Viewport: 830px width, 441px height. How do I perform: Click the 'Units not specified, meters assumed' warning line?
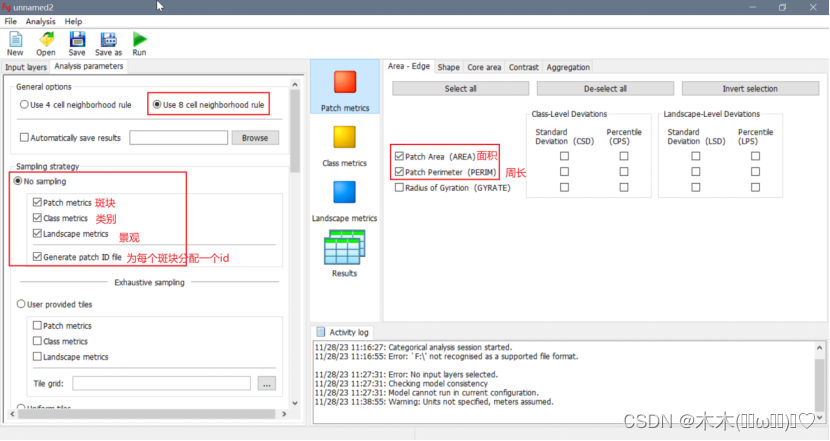[434, 402]
